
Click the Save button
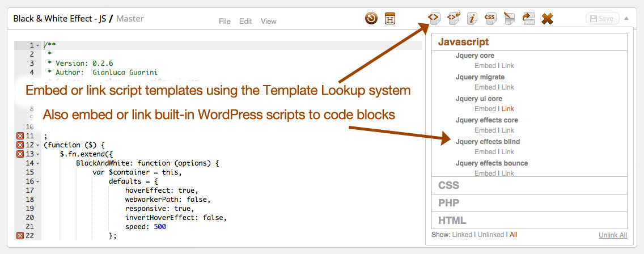[x=602, y=19]
